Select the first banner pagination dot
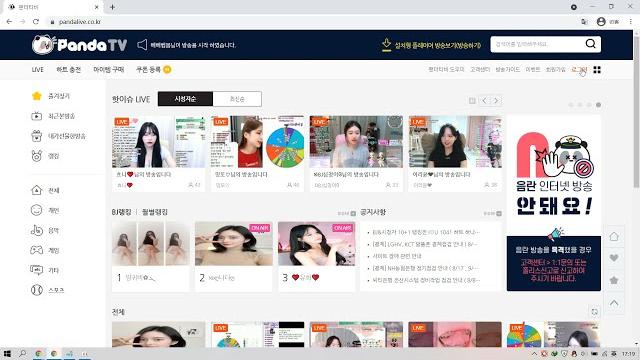Screen dimensions: 640x360 pos(571,105)
